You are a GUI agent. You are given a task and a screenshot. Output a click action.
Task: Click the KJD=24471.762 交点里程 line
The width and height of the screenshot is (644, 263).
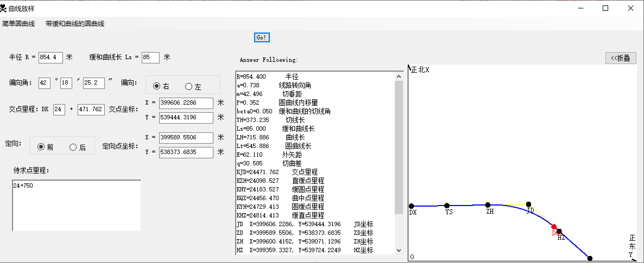(277, 172)
